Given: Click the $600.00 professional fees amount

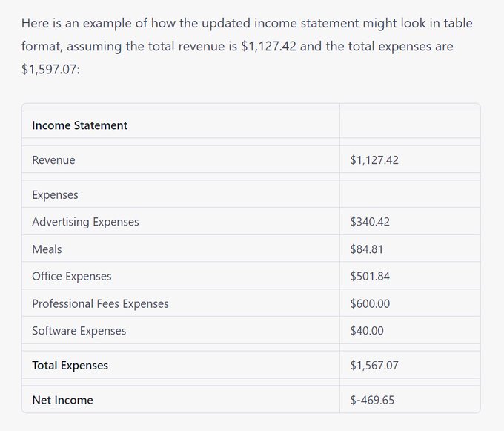Looking at the screenshot, I should pyautogui.click(x=370, y=303).
